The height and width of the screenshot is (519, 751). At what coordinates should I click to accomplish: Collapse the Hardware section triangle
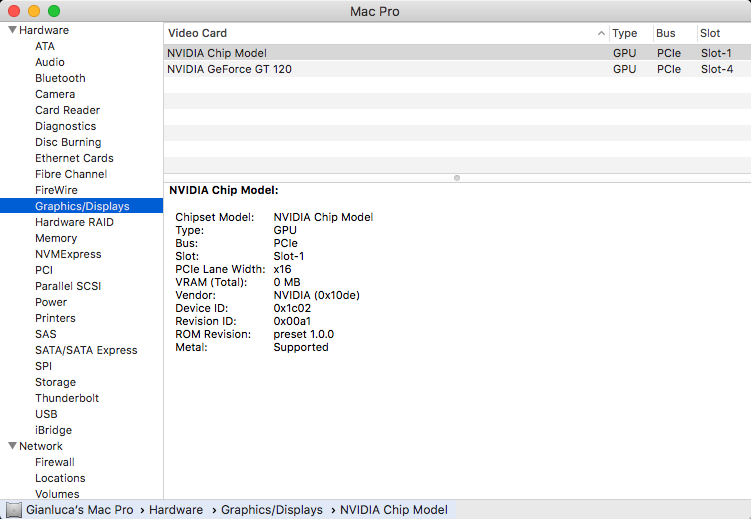[x=12, y=30]
